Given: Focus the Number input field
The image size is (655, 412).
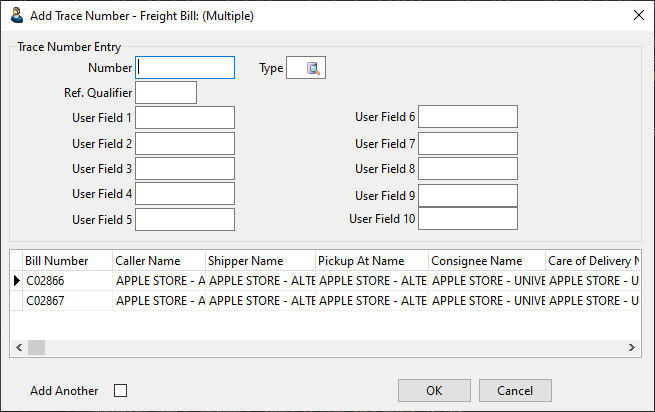Looking at the screenshot, I should (x=185, y=67).
